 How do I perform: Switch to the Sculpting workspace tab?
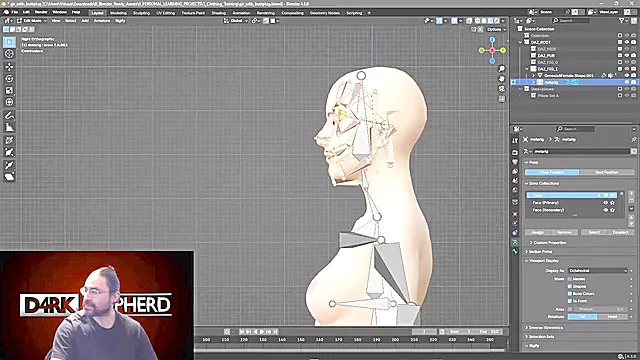tap(141, 13)
